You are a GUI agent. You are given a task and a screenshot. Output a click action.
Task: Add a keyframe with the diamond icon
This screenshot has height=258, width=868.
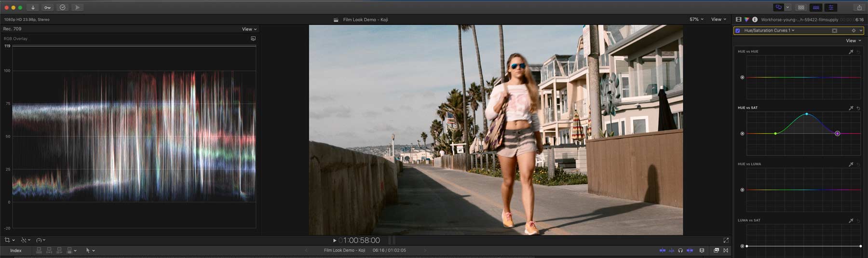(x=854, y=30)
